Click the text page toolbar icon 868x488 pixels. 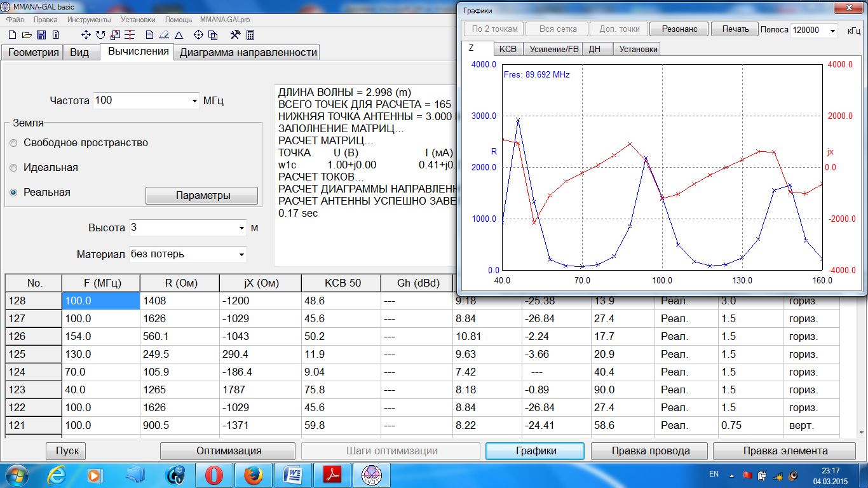[149, 35]
